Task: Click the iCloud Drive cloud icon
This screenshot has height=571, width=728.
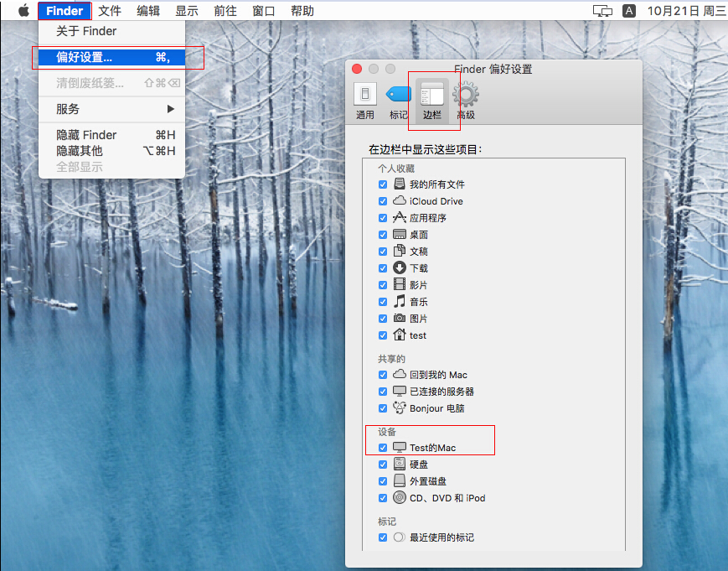Action: [400, 201]
